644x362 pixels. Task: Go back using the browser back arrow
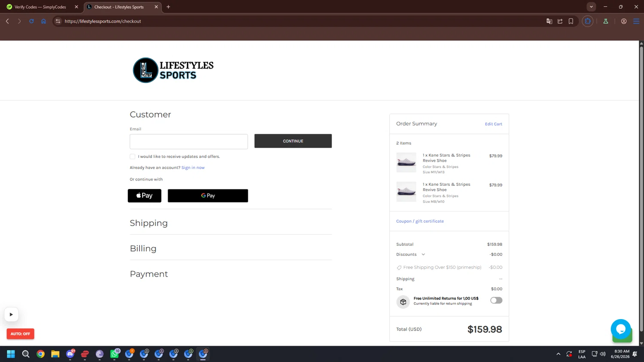click(x=7, y=21)
